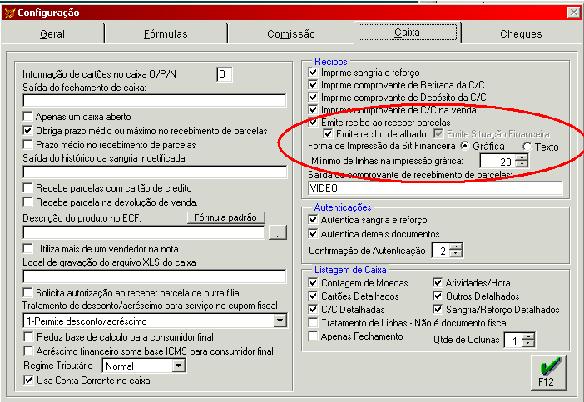Uncheck Imprime sangria e reforço
The height and width of the screenshot is (402, 584).
(x=313, y=72)
